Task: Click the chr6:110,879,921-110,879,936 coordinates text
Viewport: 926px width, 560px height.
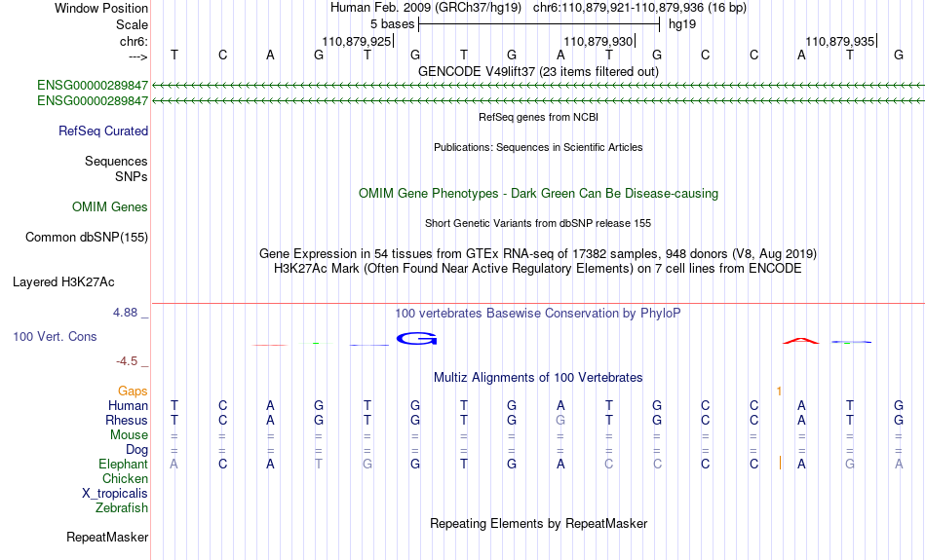Action: [639, 8]
